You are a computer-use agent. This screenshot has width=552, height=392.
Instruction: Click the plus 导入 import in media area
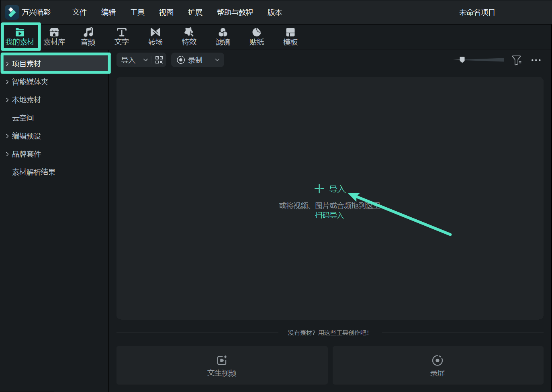pos(330,189)
